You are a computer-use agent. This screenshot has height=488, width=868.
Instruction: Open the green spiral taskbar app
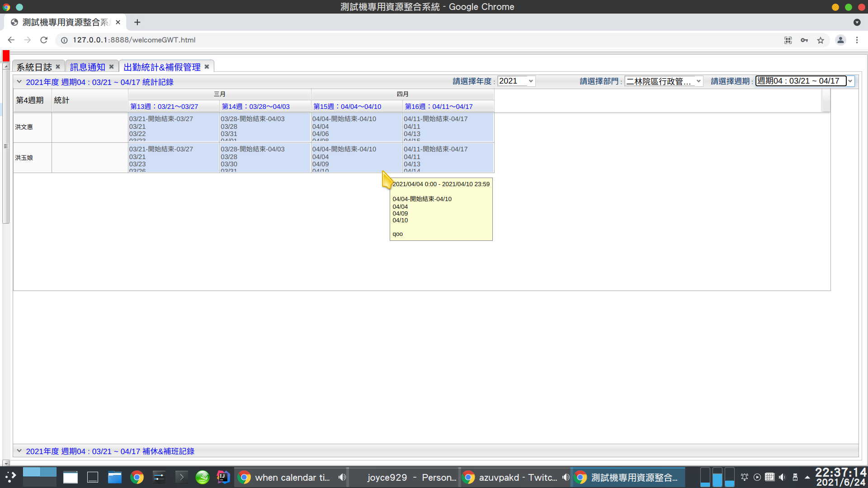(x=203, y=477)
